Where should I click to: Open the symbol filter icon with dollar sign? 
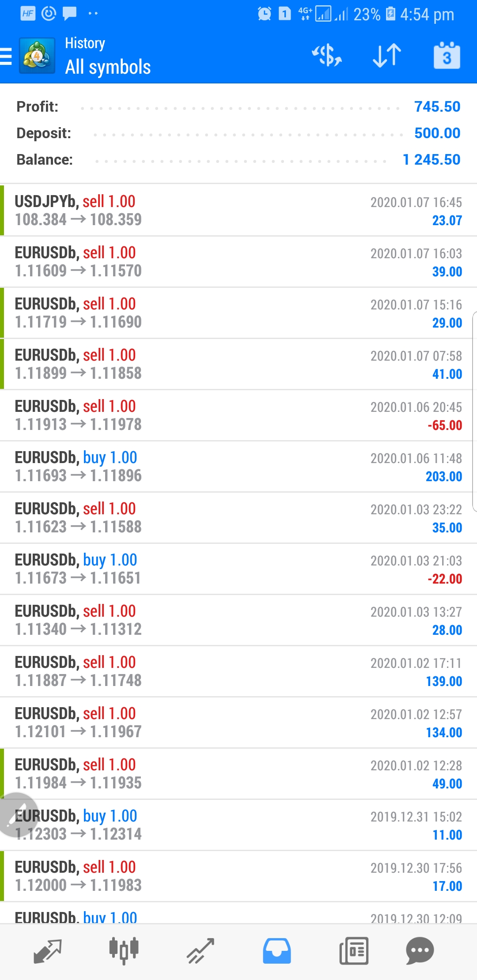pyautogui.click(x=327, y=56)
